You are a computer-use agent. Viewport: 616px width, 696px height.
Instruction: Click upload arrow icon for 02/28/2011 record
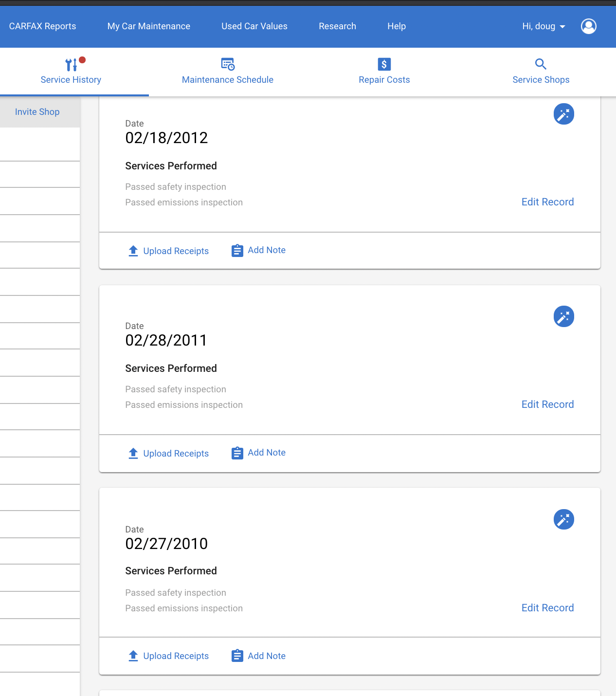[x=133, y=453]
